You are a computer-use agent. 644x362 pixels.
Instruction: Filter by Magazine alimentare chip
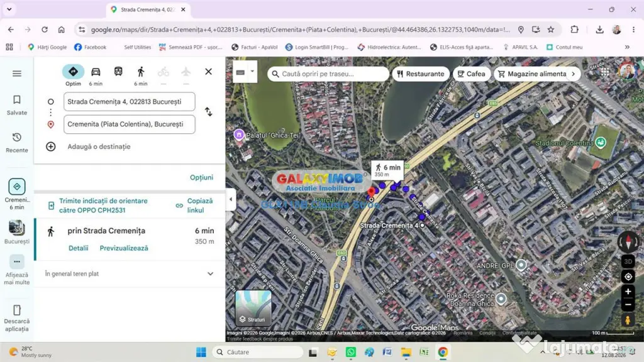pyautogui.click(x=532, y=74)
